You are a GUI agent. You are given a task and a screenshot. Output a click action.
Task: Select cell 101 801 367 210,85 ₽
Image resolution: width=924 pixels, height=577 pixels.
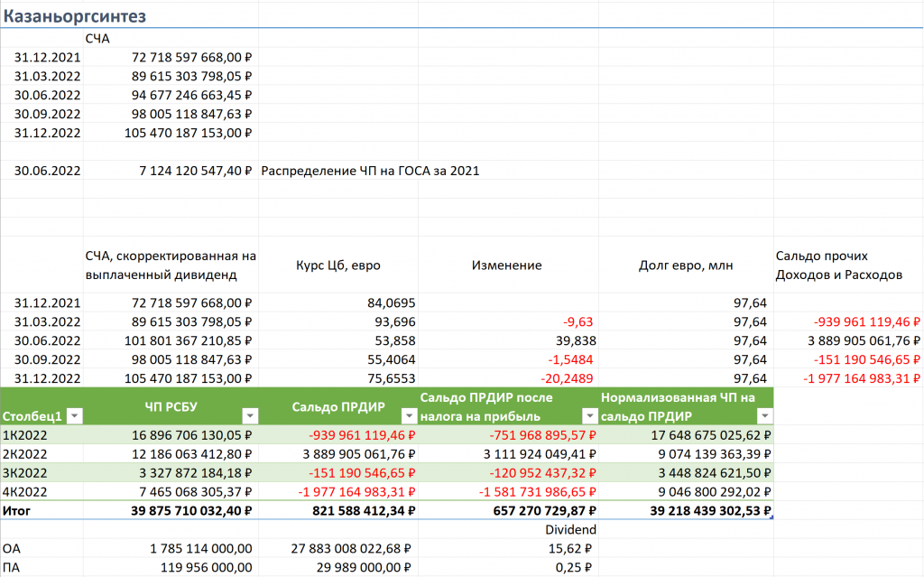188,340
